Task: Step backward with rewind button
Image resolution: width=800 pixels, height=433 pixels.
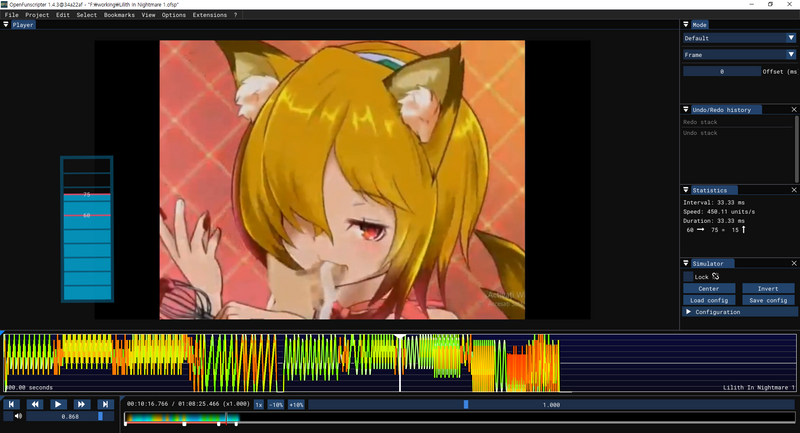Action: pyautogui.click(x=35, y=404)
